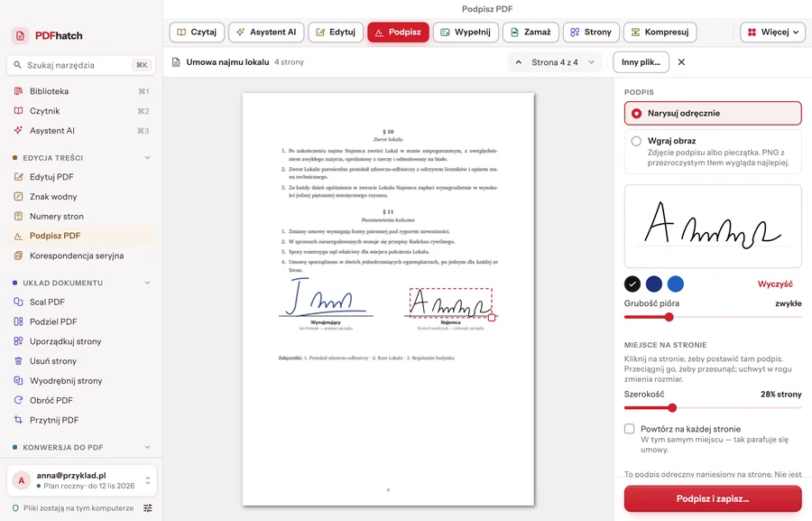Screen dimensions: 812x521
Task: Switch to the Strony tab
Action: [591, 33]
